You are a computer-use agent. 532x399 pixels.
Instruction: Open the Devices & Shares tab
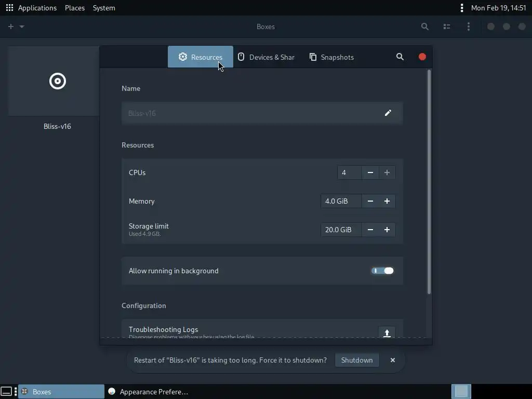click(x=265, y=57)
